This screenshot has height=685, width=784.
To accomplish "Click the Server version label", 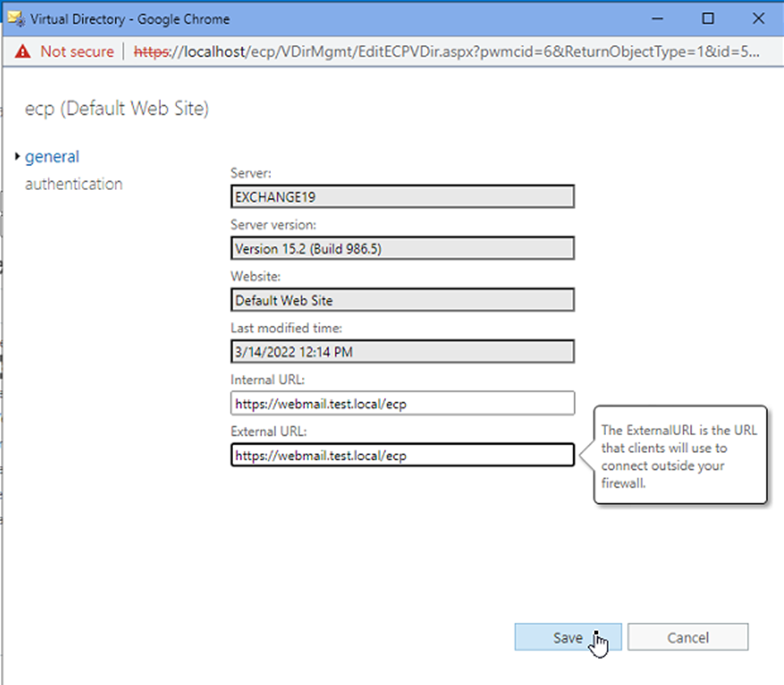I will pyautogui.click(x=273, y=225).
